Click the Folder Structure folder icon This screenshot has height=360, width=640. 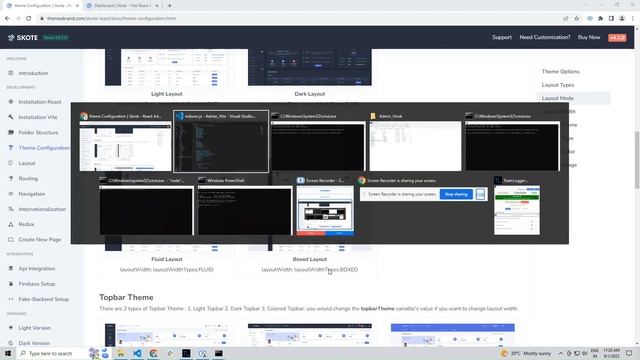click(11, 132)
